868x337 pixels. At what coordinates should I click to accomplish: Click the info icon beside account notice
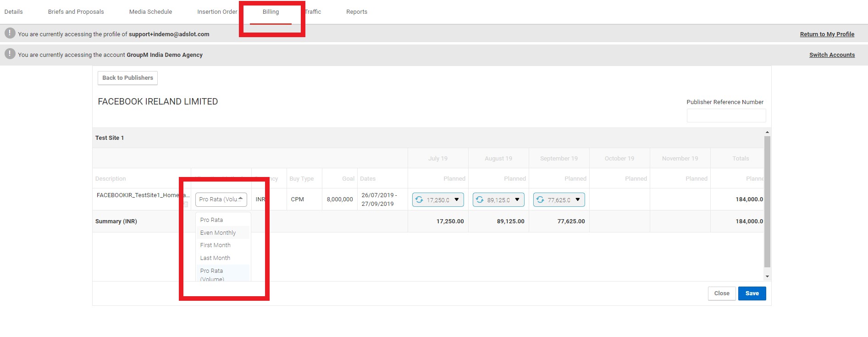point(10,54)
